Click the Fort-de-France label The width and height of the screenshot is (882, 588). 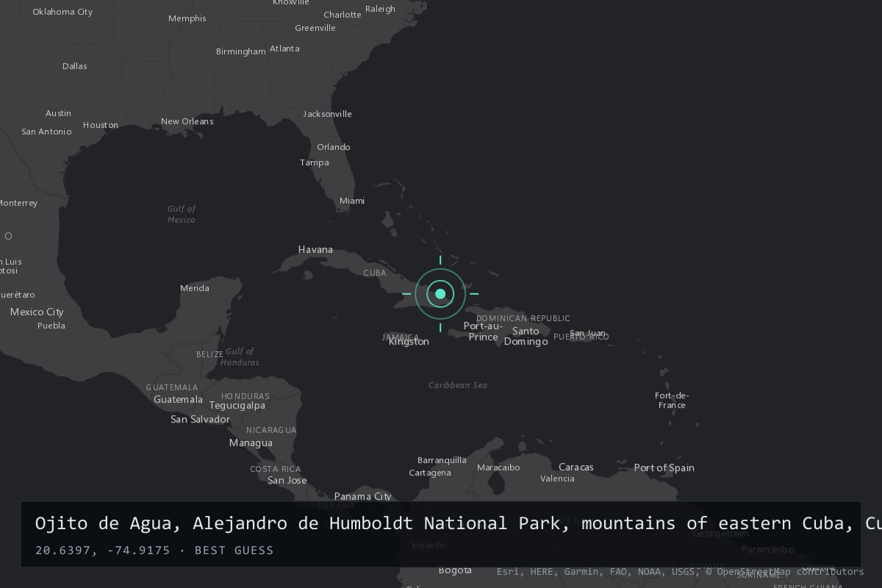point(672,401)
